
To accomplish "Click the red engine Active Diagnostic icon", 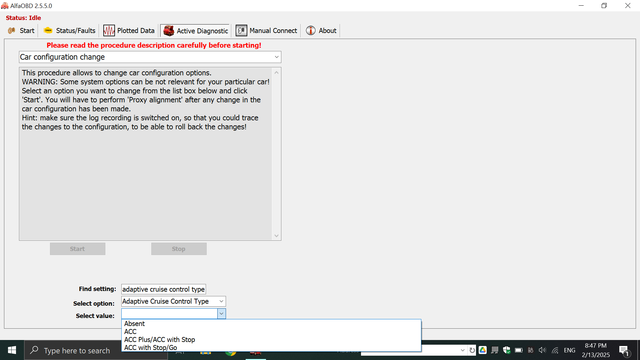I will click(x=169, y=31).
